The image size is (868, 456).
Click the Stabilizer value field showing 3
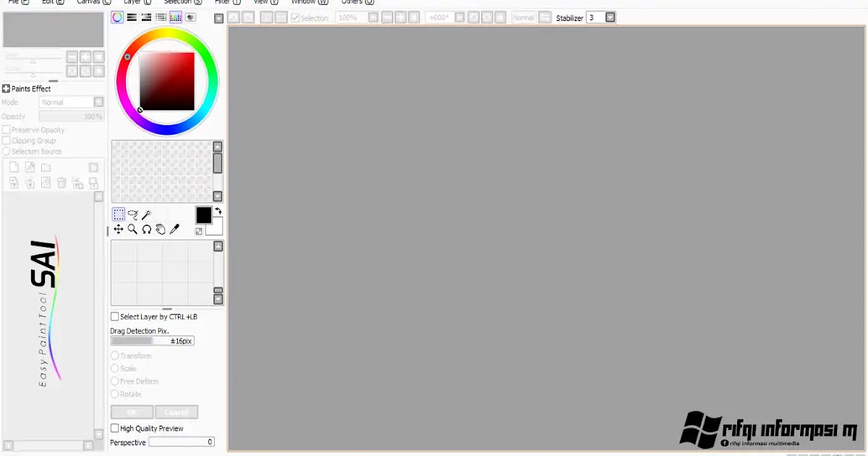(x=595, y=17)
